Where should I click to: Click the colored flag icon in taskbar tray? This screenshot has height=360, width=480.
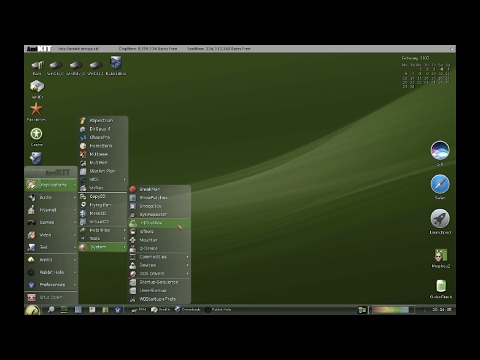(x=362, y=310)
